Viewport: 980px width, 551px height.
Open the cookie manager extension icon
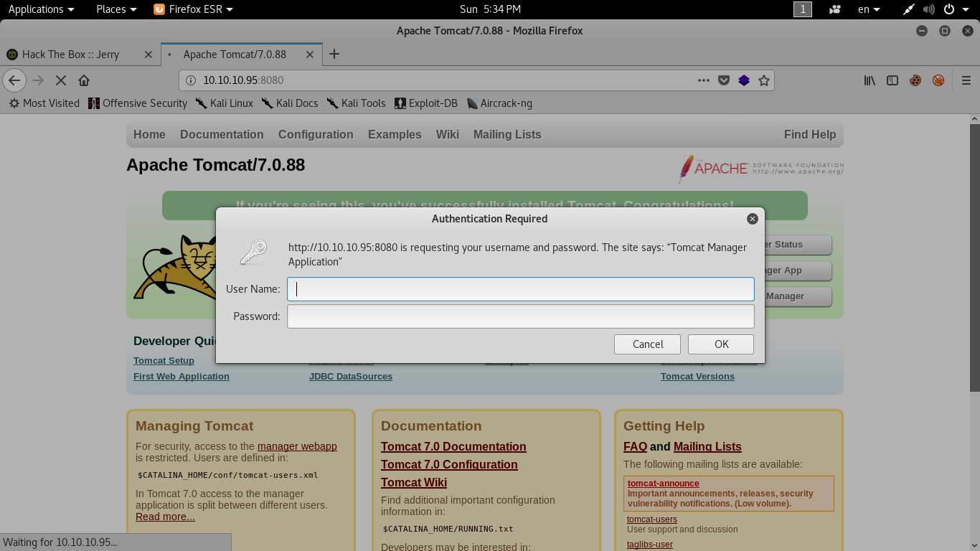(915, 80)
